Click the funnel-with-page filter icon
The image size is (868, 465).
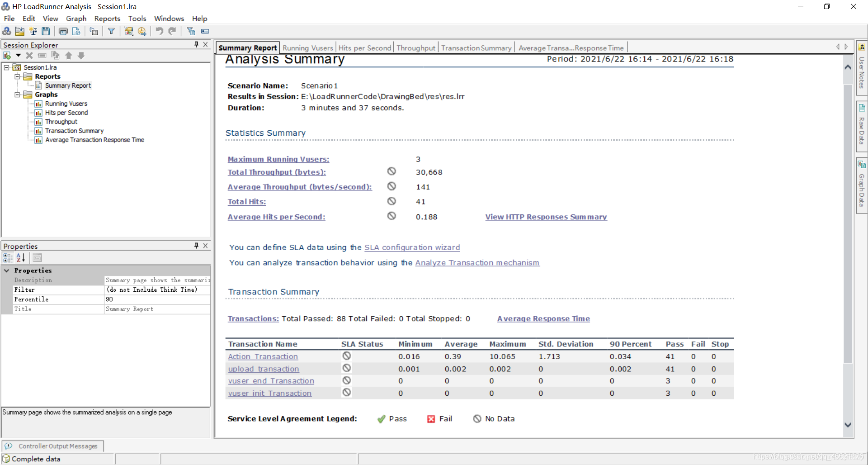coord(191,31)
